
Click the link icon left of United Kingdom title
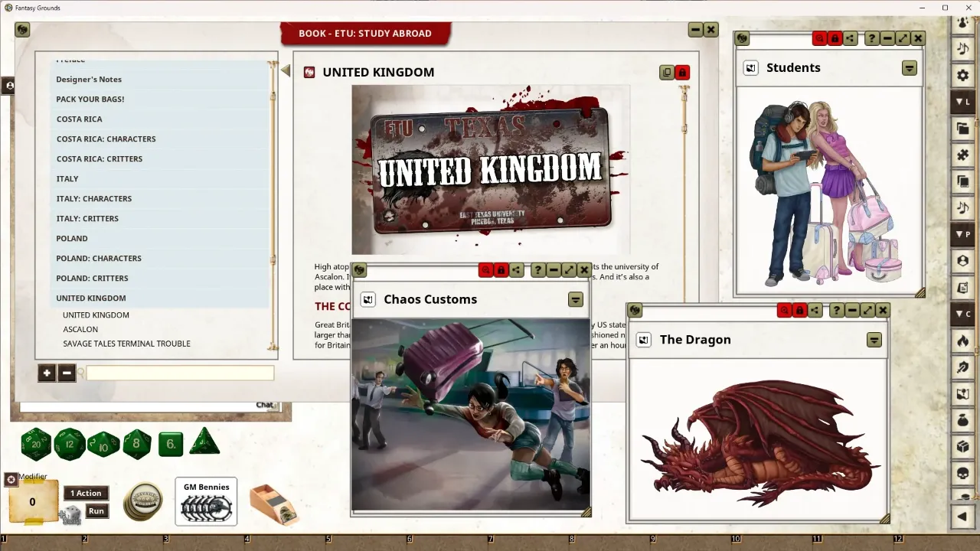(x=309, y=72)
